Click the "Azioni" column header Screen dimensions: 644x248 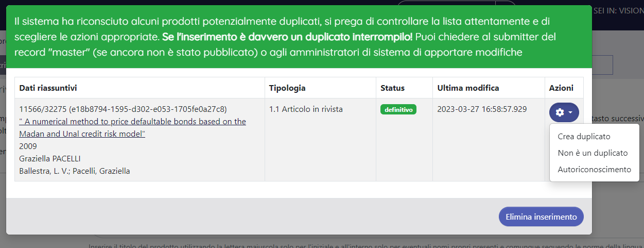[560, 88]
